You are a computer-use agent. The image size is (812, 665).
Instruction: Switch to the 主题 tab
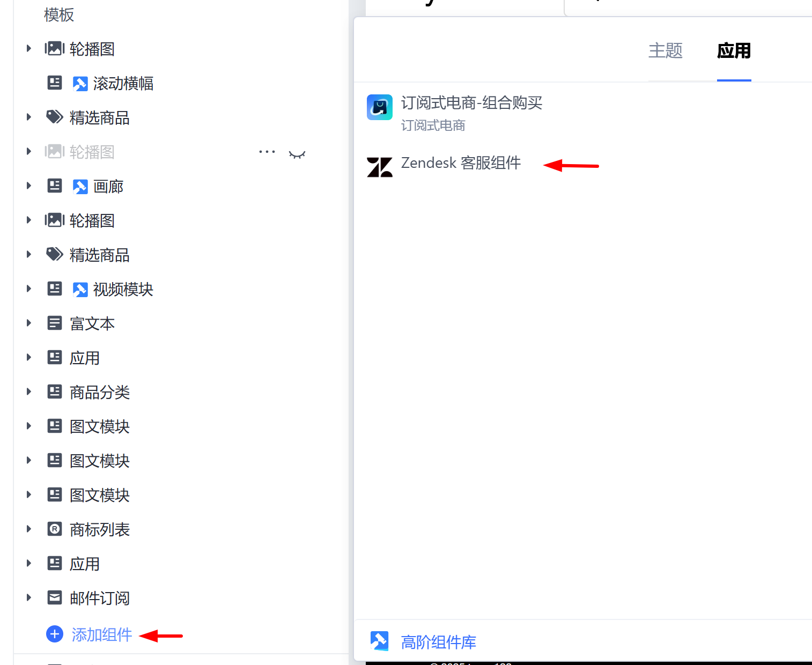tap(666, 51)
